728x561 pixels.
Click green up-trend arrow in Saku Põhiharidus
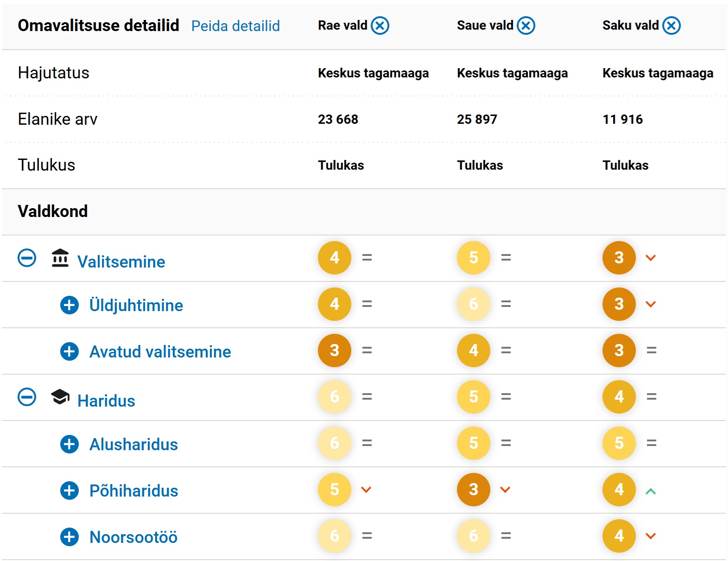click(x=651, y=491)
